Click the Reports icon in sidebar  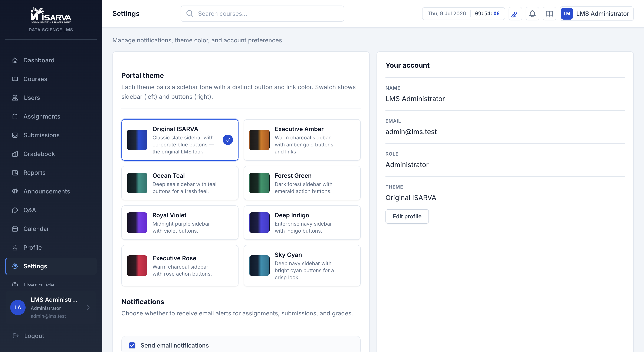click(x=15, y=173)
